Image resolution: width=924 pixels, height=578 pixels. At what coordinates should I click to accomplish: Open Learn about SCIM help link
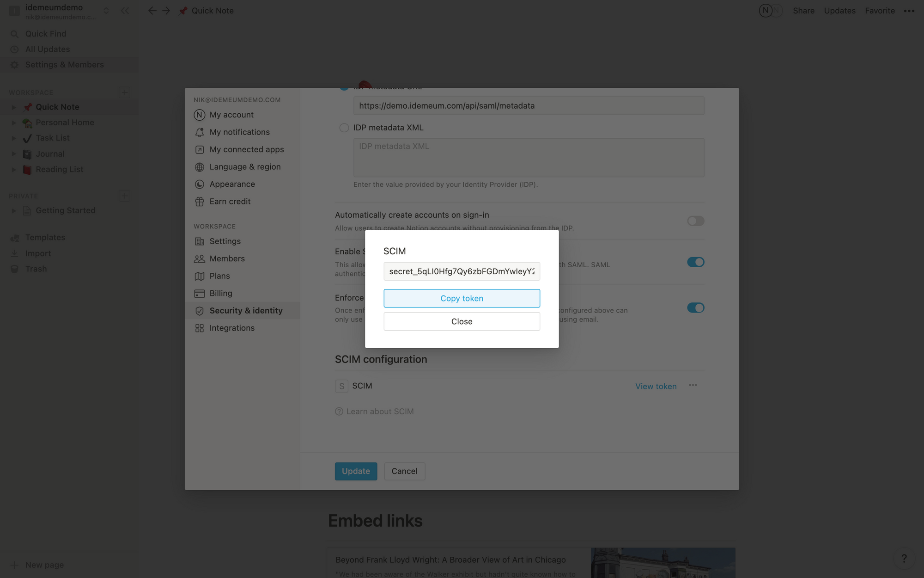374,411
